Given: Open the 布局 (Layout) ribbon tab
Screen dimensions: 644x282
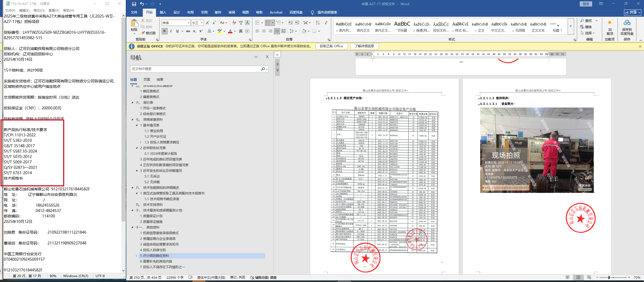Looking at the screenshot, I should point(190,12).
